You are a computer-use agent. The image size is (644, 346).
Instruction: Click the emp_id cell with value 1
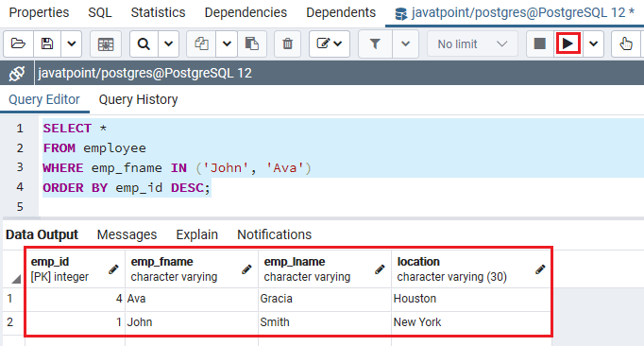click(x=75, y=322)
